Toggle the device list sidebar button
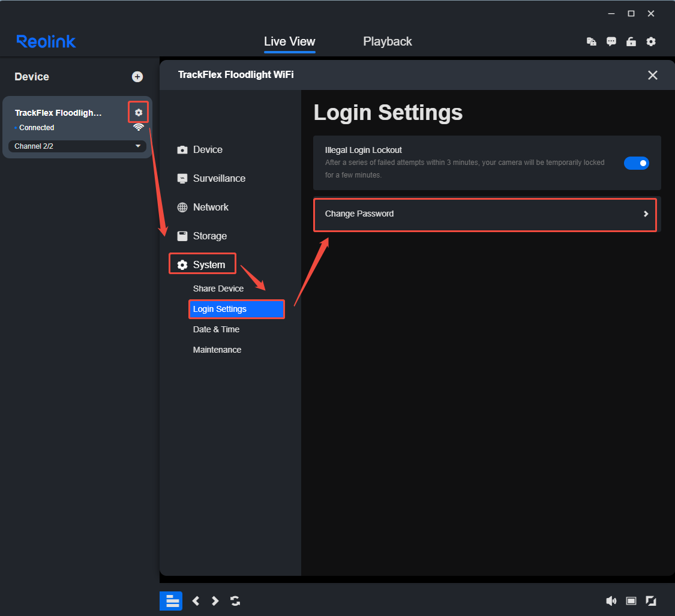Viewport: 675px width, 616px height. pyautogui.click(x=171, y=601)
